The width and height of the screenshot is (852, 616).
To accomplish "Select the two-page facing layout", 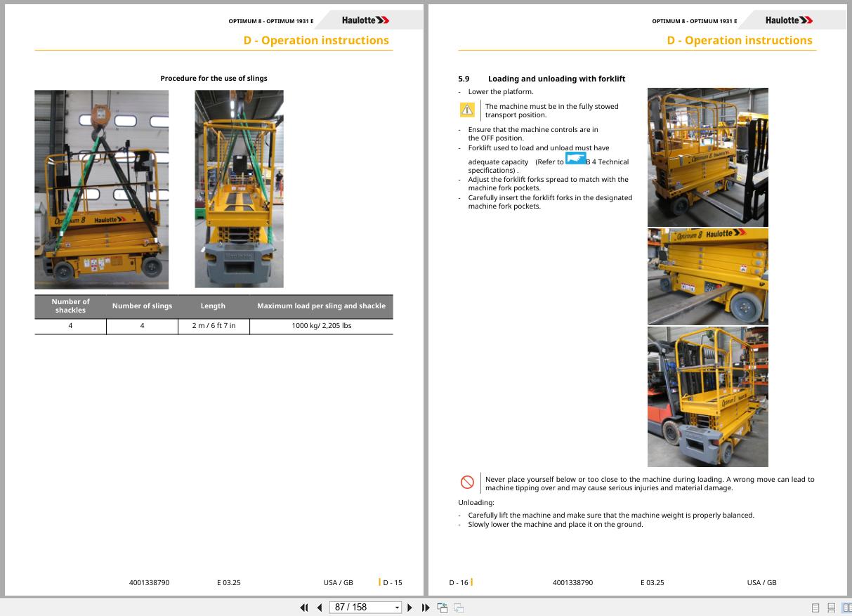I will [847, 608].
